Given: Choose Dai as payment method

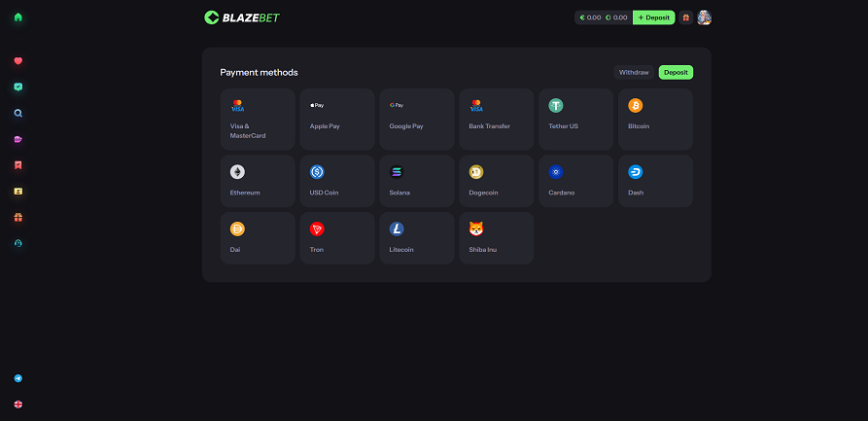Looking at the screenshot, I should [x=258, y=238].
